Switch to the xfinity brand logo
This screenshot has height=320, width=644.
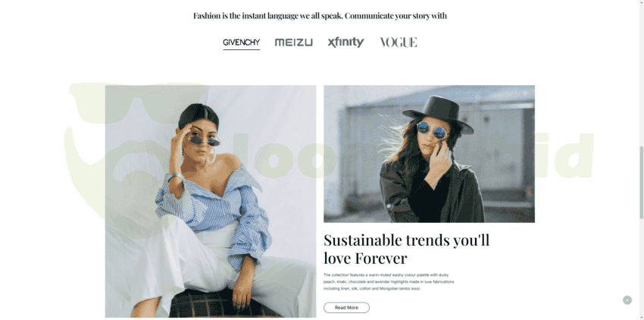345,42
